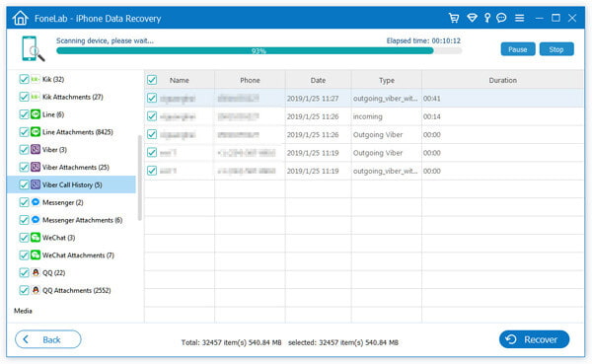The image size is (592, 364).
Task: Open the hamburger menu icon
Action: 520,18
